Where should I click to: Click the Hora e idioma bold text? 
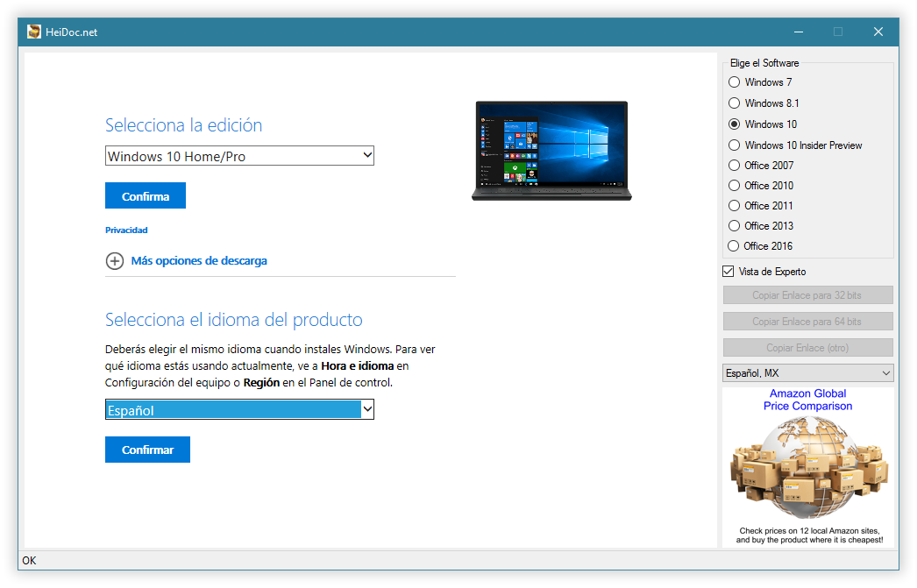pos(358,366)
